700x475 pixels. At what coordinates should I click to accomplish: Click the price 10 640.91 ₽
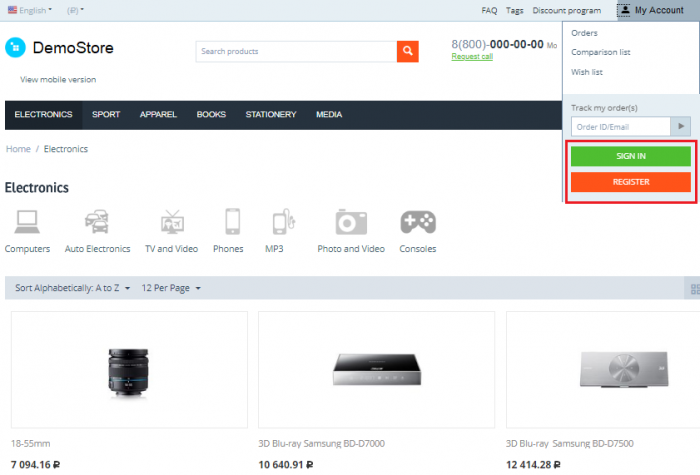(x=286, y=465)
